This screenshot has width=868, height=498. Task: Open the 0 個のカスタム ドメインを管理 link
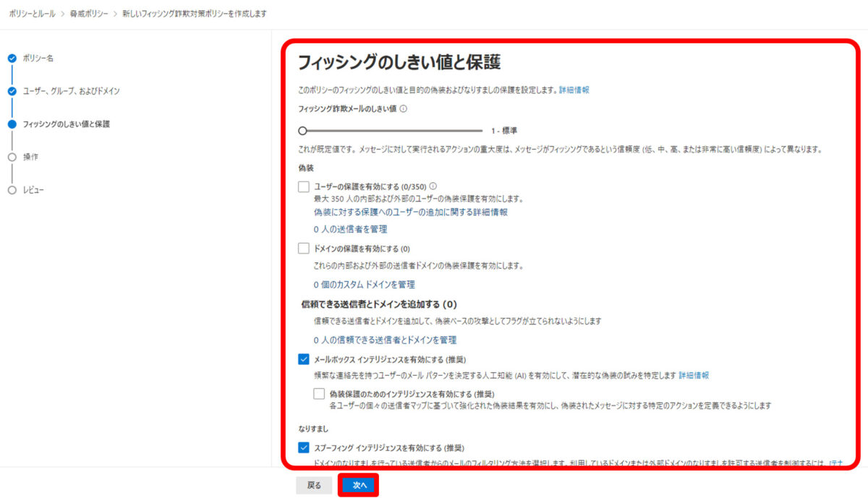click(363, 284)
